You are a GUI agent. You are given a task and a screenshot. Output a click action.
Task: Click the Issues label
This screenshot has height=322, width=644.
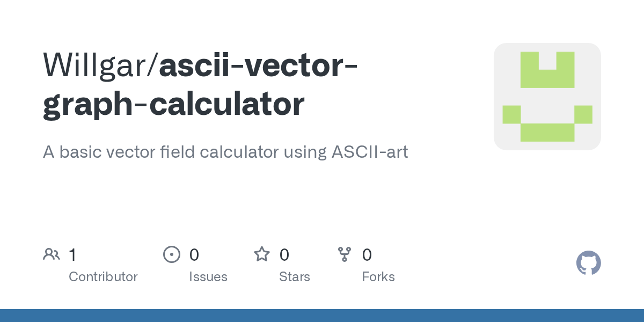click(x=208, y=277)
